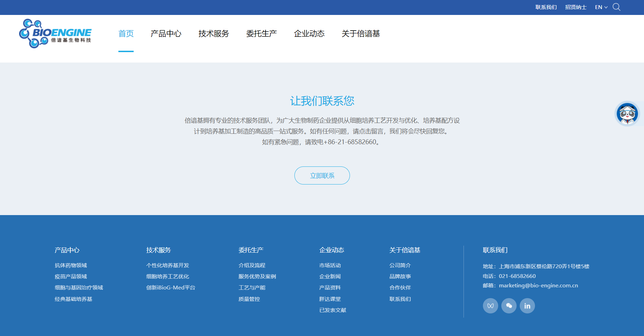Click the 招贤纳士 link in top bar
The height and width of the screenshot is (336, 644).
click(576, 7)
